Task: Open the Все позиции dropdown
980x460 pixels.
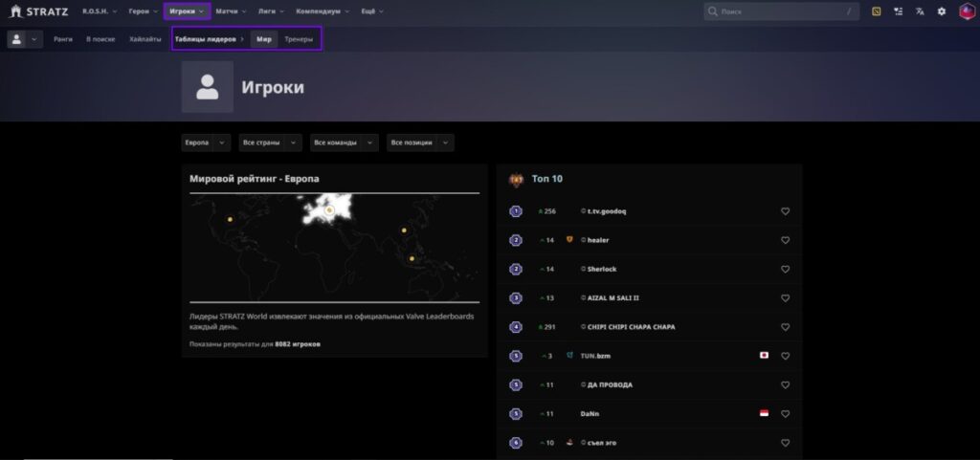Action: (x=420, y=142)
